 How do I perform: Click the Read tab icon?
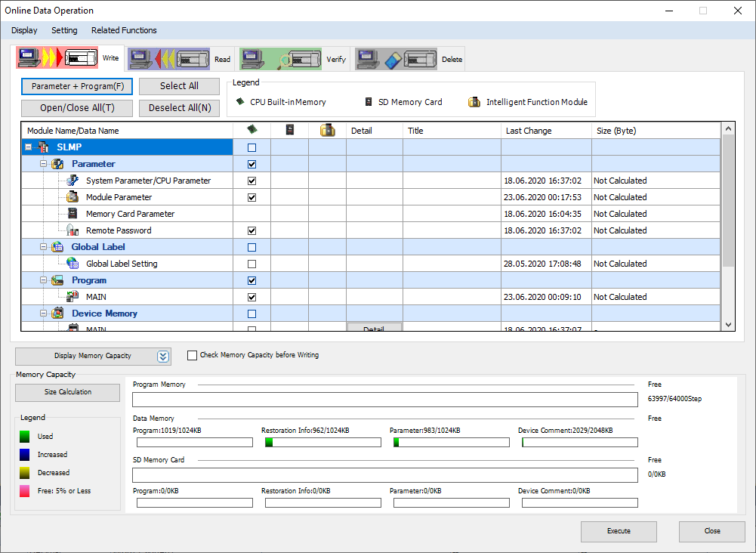point(168,59)
